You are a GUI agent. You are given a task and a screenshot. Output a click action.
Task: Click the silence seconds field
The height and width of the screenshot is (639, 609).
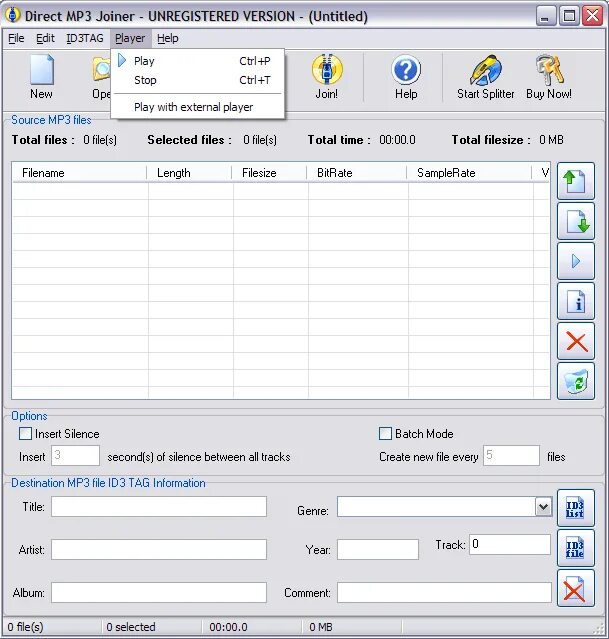click(75, 455)
